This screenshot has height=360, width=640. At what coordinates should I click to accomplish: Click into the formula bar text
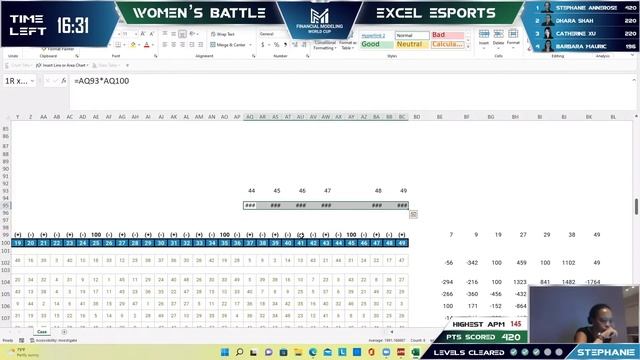click(102, 81)
